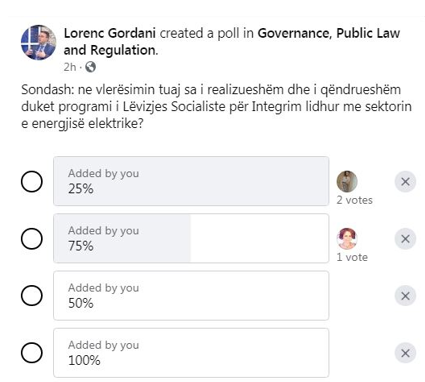The height and width of the screenshot is (382, 425).
Task: Select the 75% radio button
Action: pos(32,239)
